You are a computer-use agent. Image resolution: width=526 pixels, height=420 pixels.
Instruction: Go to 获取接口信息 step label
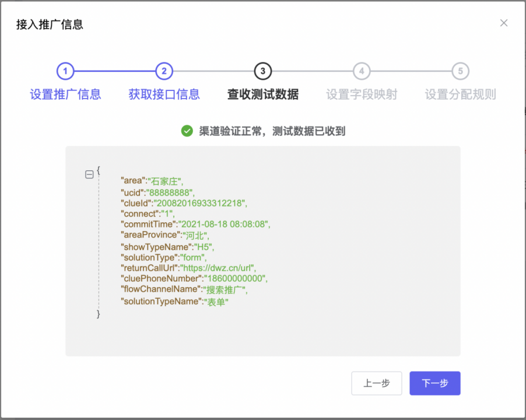[x=164, y=94]
